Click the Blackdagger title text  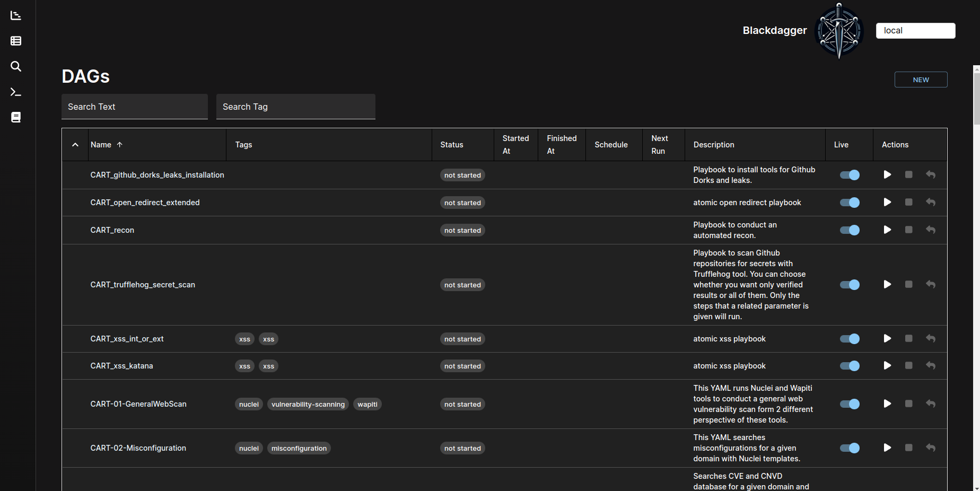click(x=775, y=30)
